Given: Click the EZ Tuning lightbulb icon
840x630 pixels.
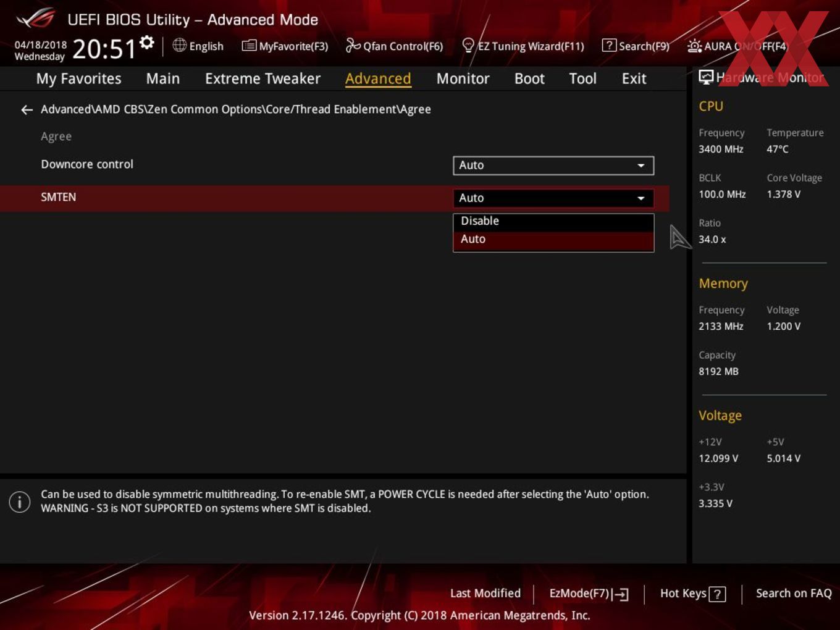Looking at the screenshot, I should click(468, 45).
